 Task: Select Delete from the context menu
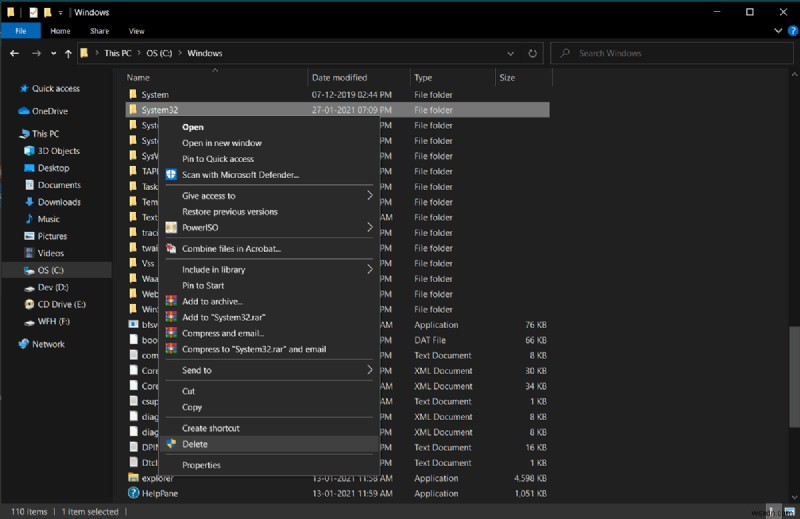coord(195,444)
